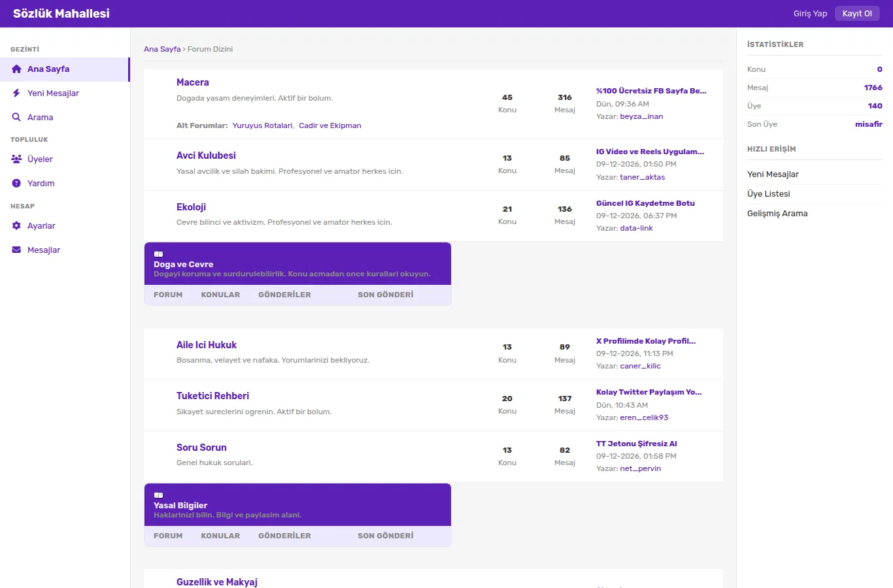Open the Tuketici Rehberi forum
893x588 pixels.
point(212,396)
